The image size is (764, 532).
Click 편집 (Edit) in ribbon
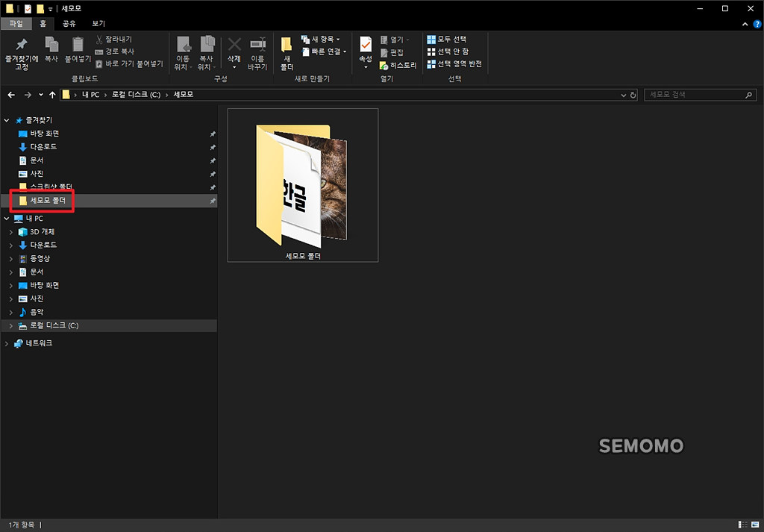[391, 52]
